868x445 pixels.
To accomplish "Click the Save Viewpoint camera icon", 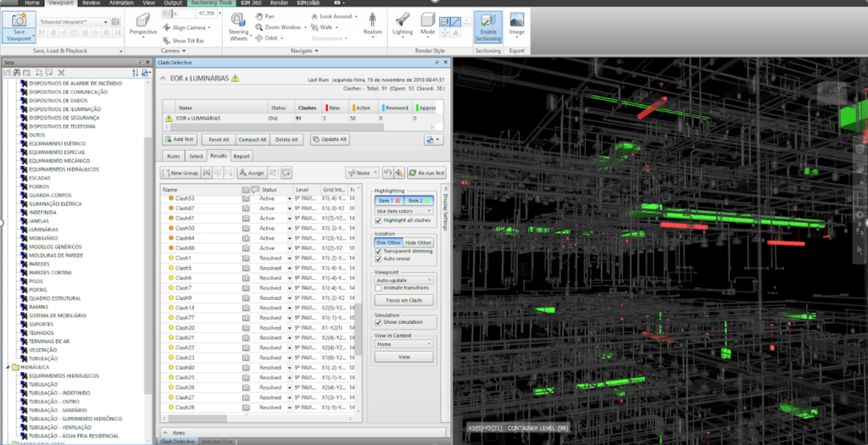I will [18, 20].
